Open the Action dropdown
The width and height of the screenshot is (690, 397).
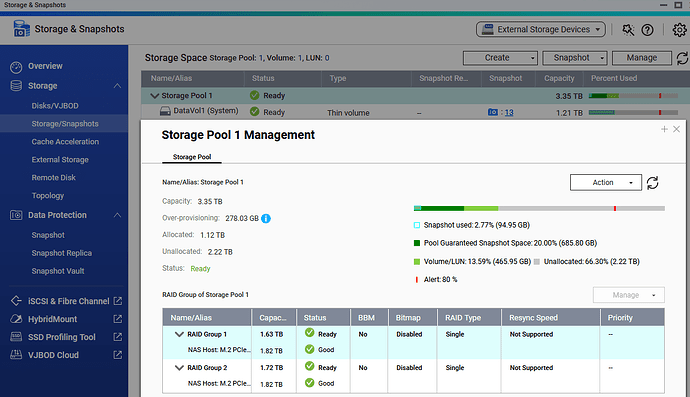(606, 183)
